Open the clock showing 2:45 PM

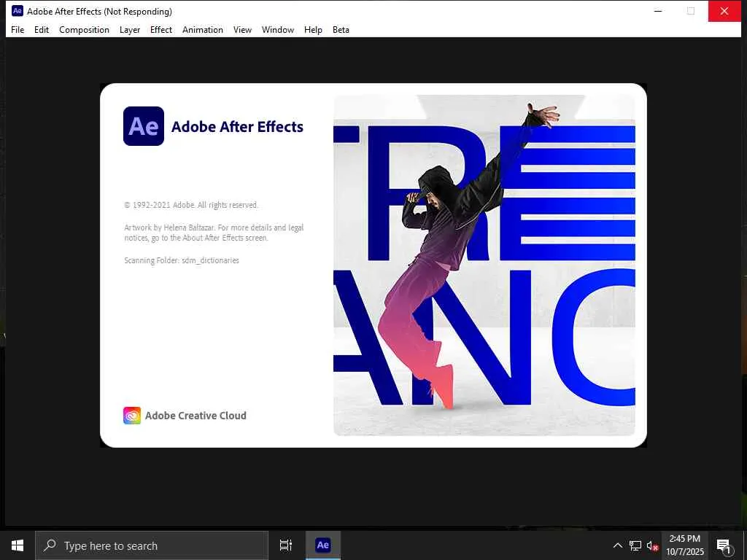[684, 545]
